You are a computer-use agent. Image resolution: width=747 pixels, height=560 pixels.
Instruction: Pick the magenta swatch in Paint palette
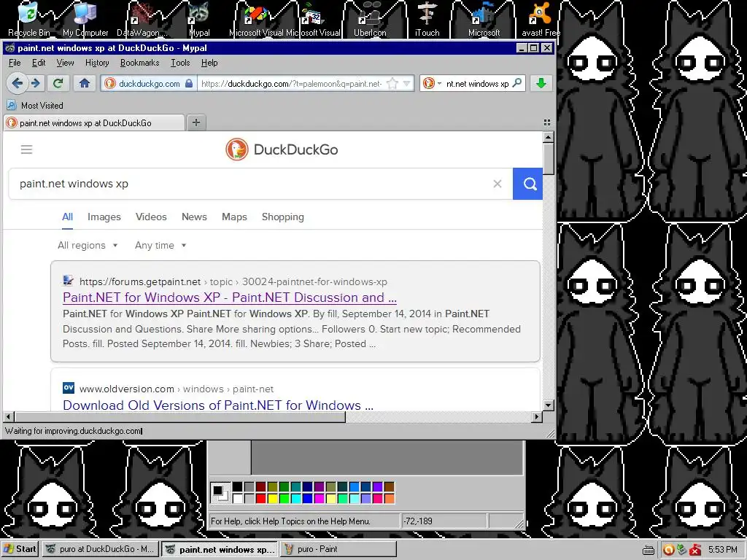pyautogui.click(x=320, y=498)
